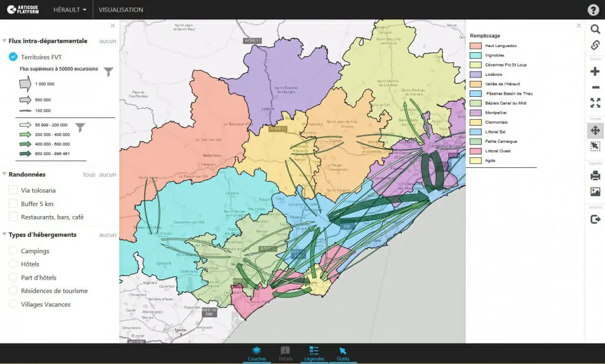Export map as image icon

tap(595, 191)
